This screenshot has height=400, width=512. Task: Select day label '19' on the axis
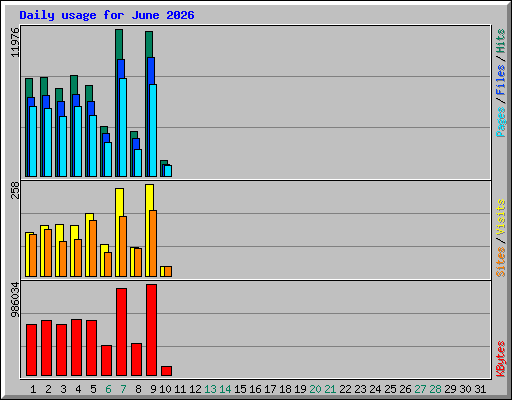[x=300, y=389]
